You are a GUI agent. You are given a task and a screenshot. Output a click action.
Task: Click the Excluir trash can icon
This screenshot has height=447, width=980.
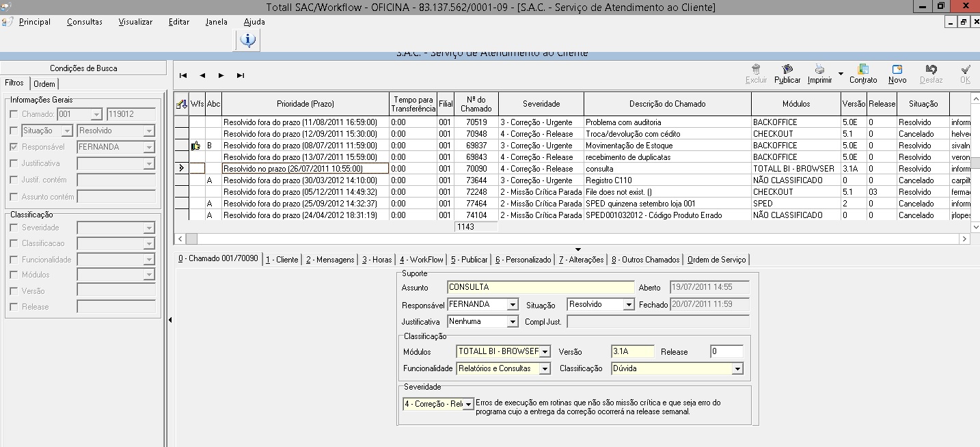[756, 69]
